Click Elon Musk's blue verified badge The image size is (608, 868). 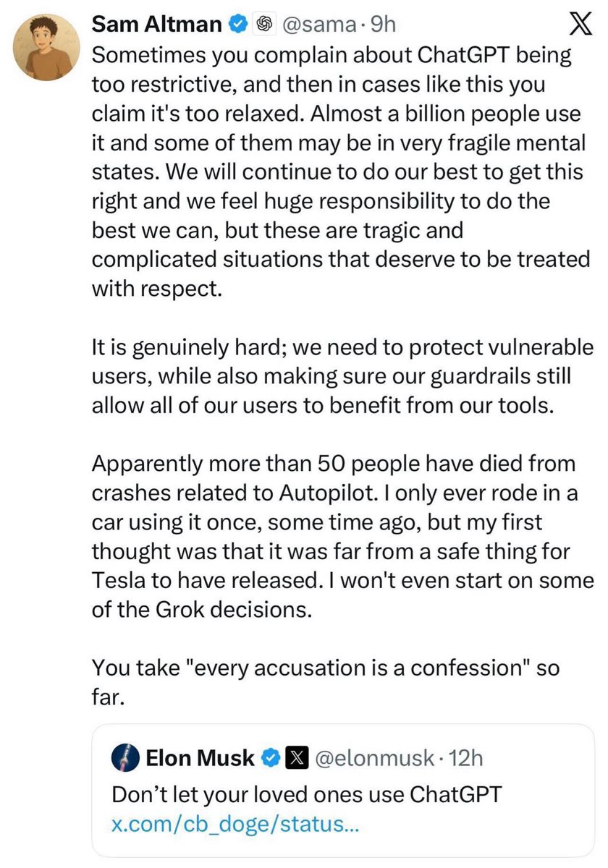[270, 759]
